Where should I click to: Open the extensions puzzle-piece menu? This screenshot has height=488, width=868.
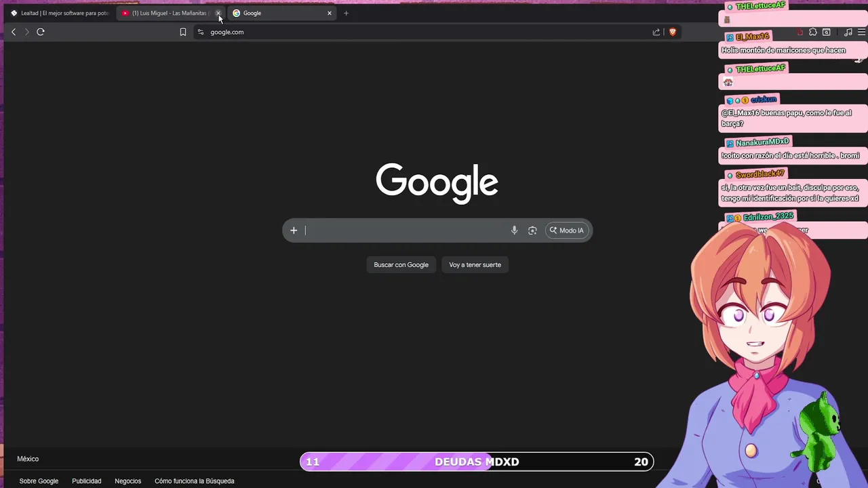coord(813,32)
